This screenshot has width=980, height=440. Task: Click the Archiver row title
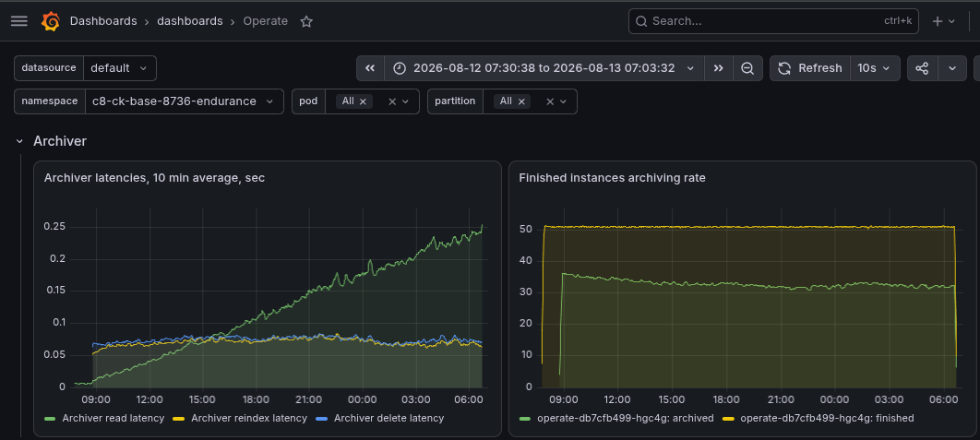click(x=60, y=141)
